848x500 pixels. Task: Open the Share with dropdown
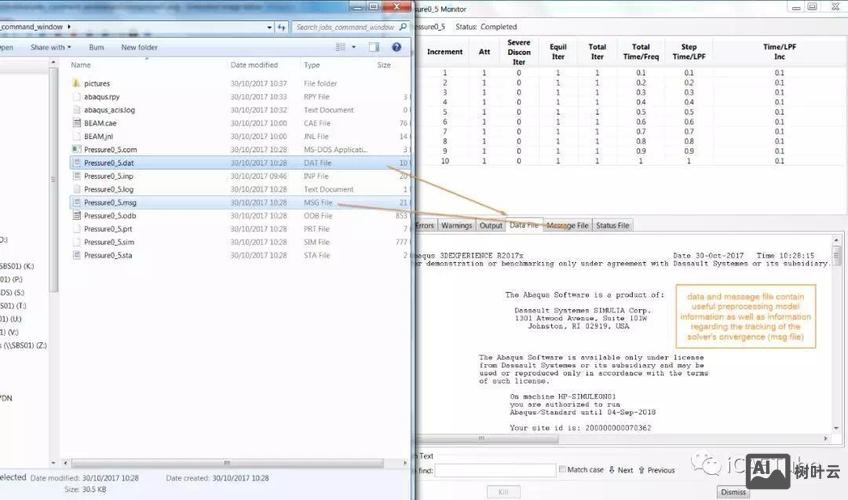(51, 48)
